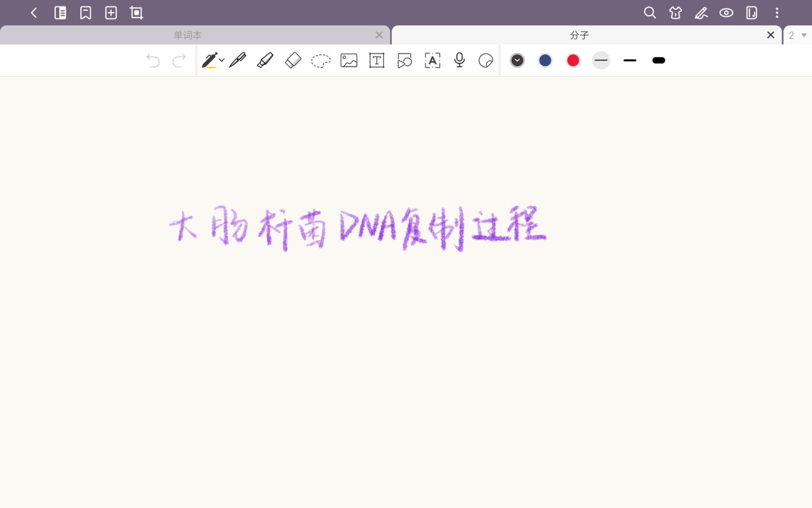Screen dimensions: 812x508
Task: Open the dark color swatch dropdown
Action: point(517,60)
